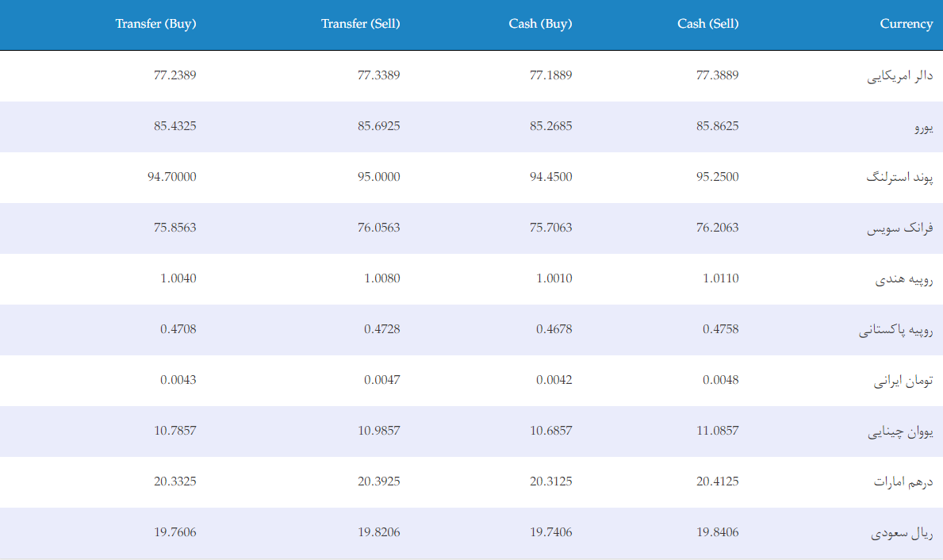Select the 0.0047 transfer sell value
Image resolution: width=943 pixels, height=560 pixels.
point(382,380)
